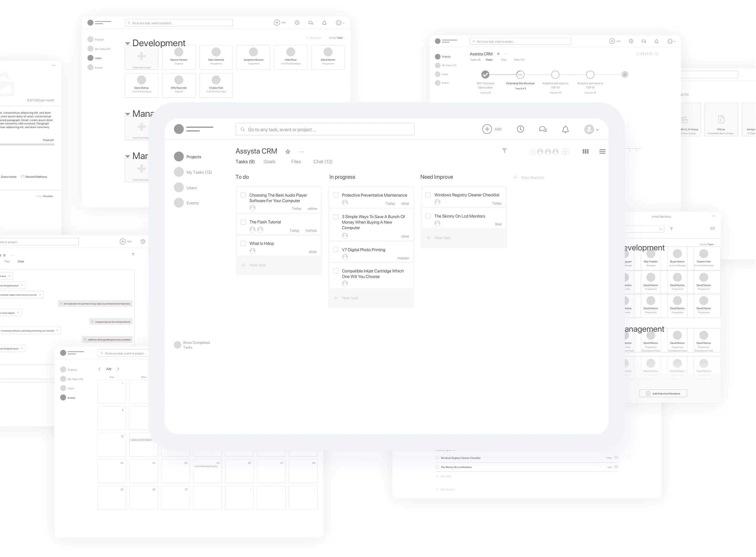The width and height of the screenshot is (756, 557).
Task: Click the clock history icon in main header
Action: 520,129
